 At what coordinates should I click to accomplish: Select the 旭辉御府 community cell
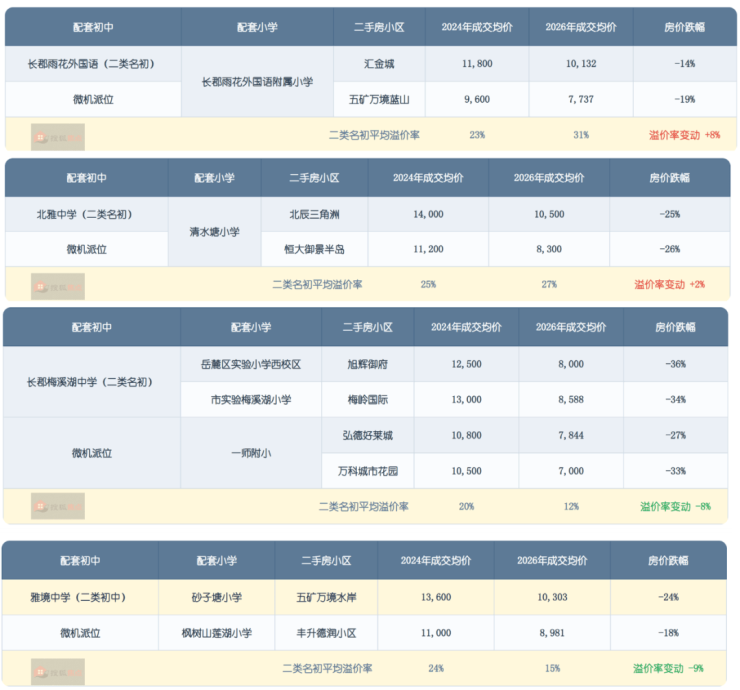pyautogui.click(x=367, y=364)
